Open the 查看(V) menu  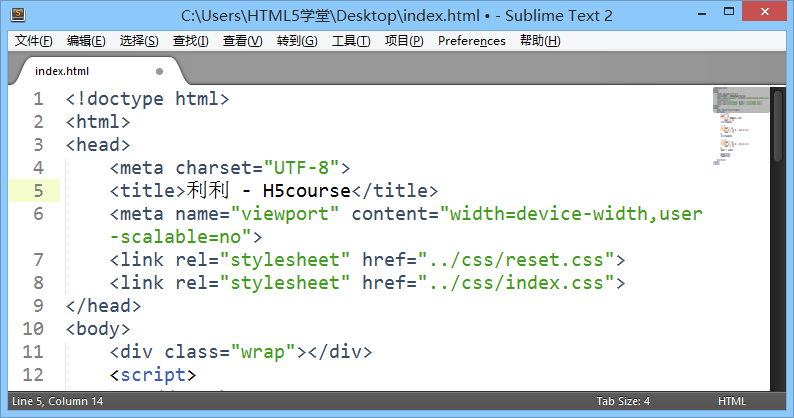click(243, 41)
